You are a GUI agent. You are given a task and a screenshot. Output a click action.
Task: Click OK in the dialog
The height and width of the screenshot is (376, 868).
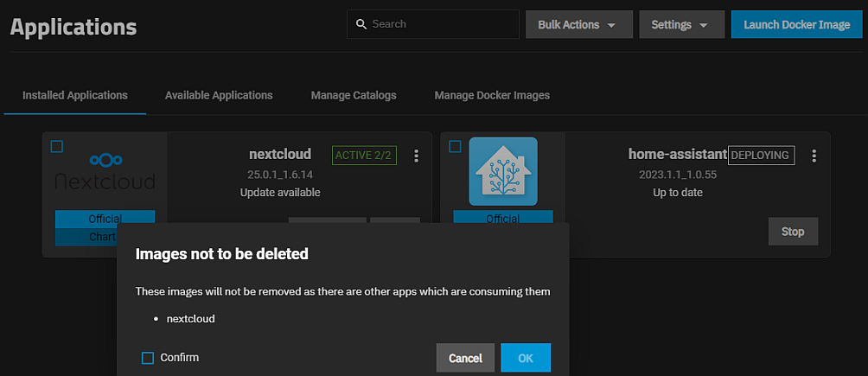[x=526, y=358]
